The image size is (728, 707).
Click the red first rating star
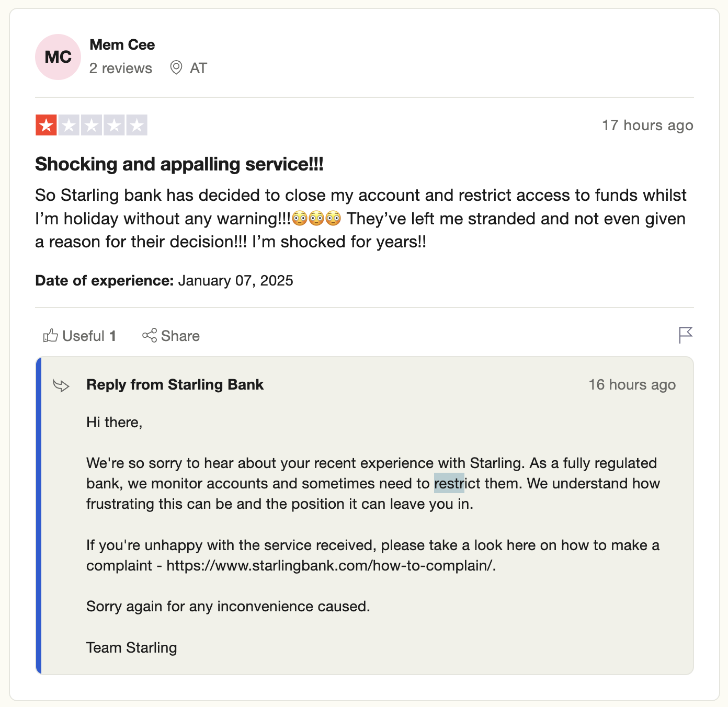(x=46, y=125)
